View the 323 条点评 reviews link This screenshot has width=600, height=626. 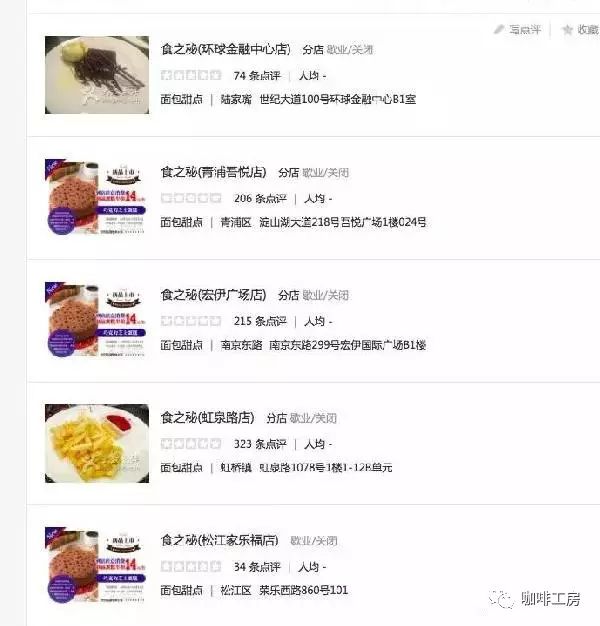pyautogui.click(x=260, y=444)
